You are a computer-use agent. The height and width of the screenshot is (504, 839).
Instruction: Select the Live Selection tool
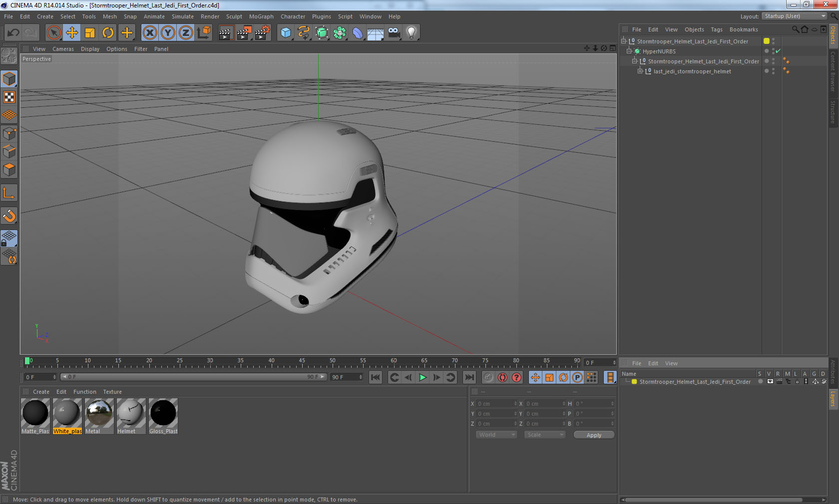pyautogui.click(x=54, y=33)
